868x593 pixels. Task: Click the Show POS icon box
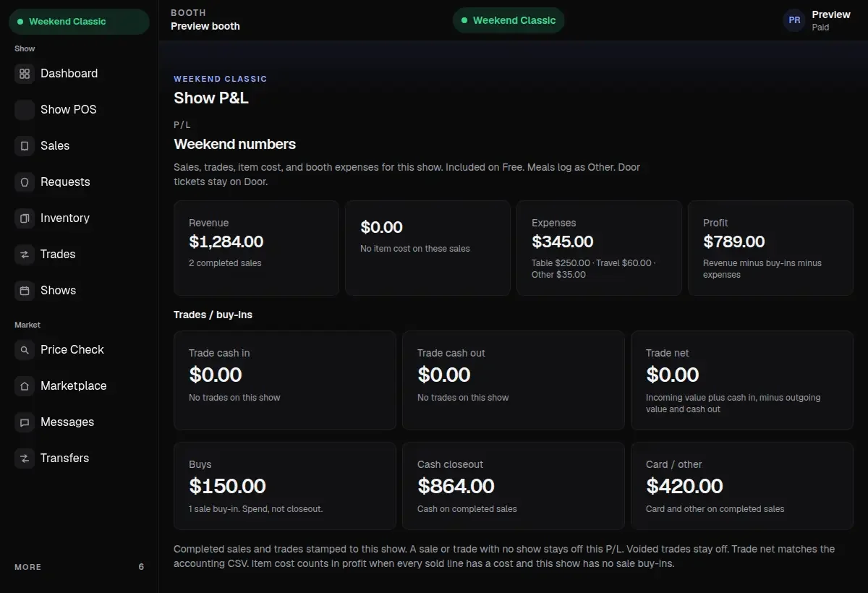[x=25, y=110]
